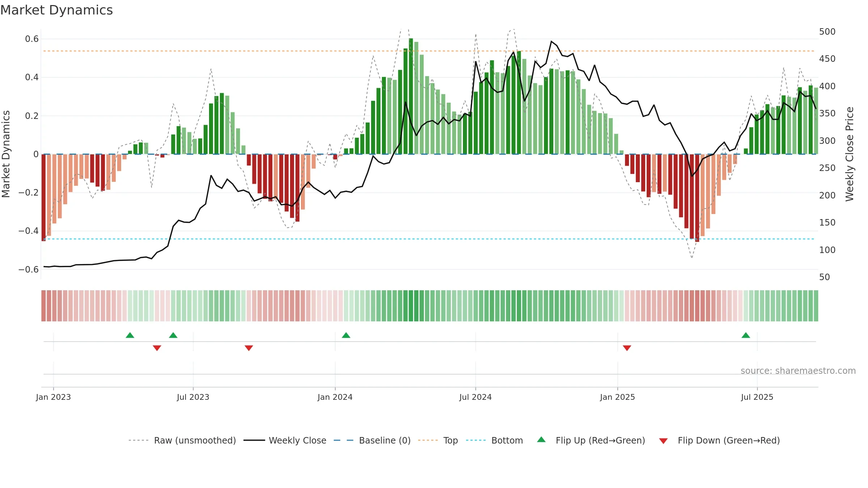Click the first red flip-down marker in spring 2023
This screenshot has height=488, width=868.
(x=157, y=348)
